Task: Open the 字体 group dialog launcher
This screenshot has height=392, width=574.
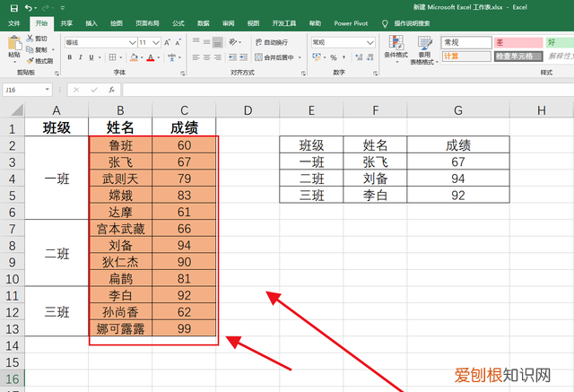Action: pos(182,74)
